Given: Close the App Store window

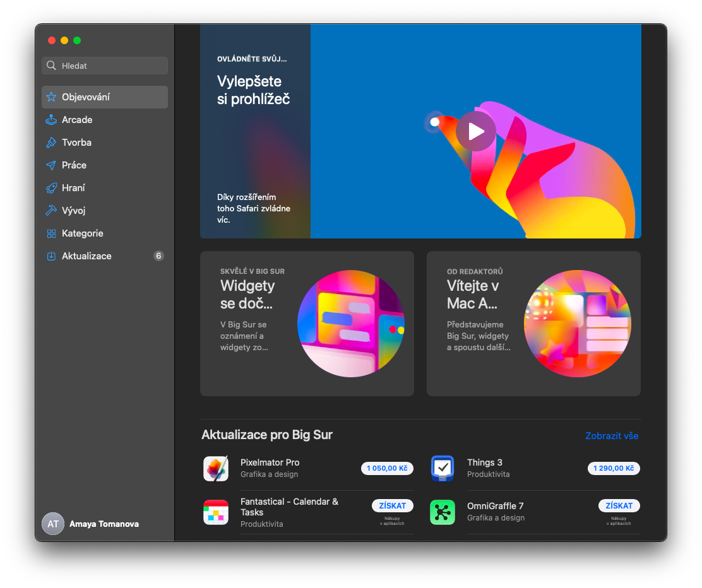Looking at the screenshot, I should point(52,40).
